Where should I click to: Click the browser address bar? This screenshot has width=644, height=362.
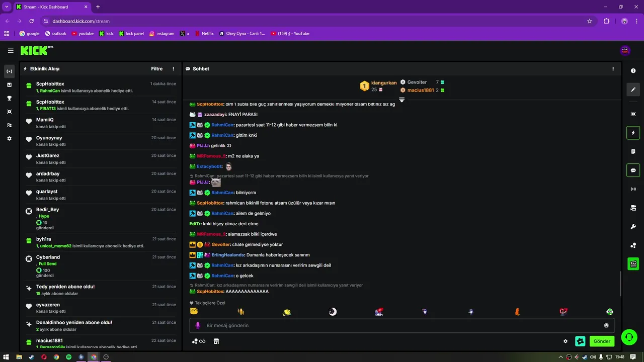point(312,21)
